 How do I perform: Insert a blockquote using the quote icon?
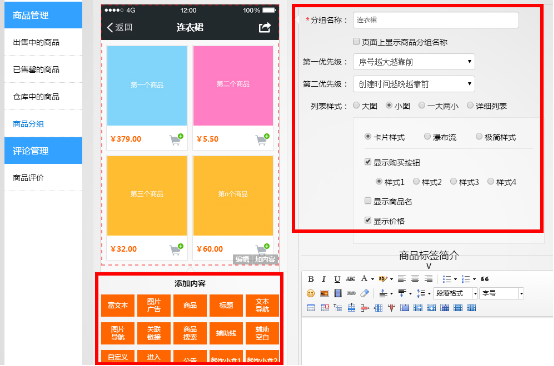(485, 279)
